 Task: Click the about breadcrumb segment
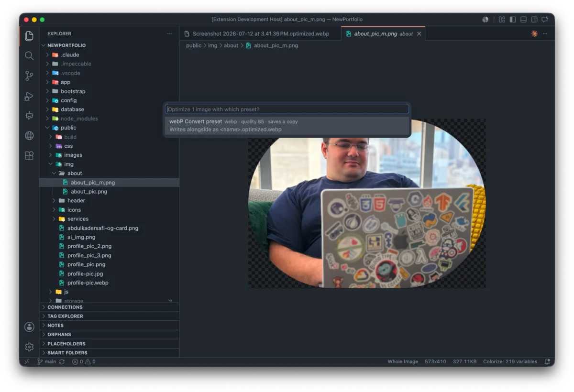tap(231, 46)
